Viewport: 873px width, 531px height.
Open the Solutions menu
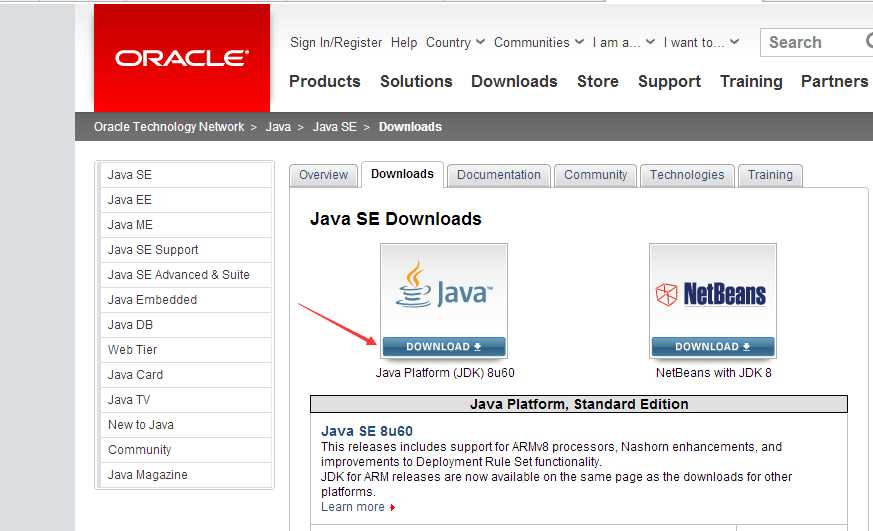click(416, 81)
